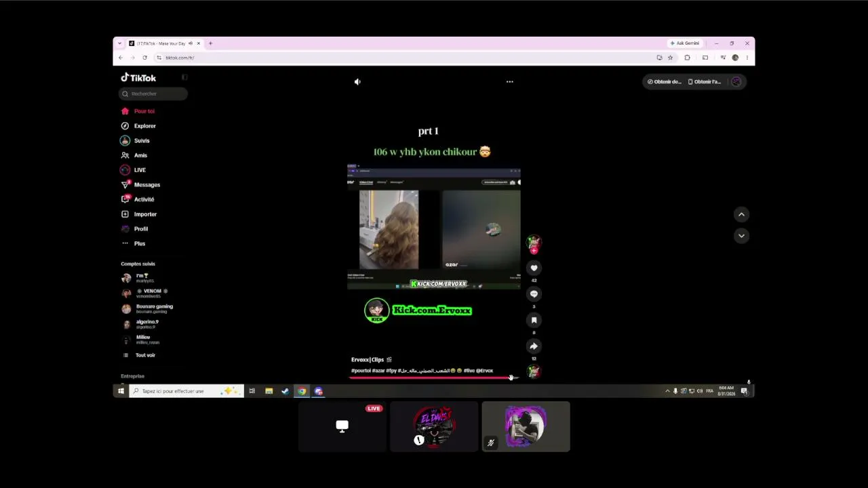The image size is (868, 488).
Task: Open followed account algorino.9
Action: (x=140, y=324)
